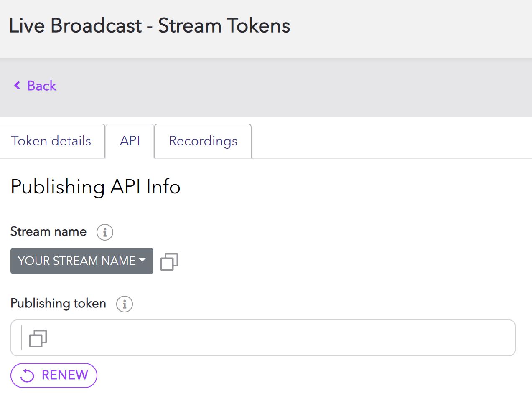
Task: Click the renew circular arrow icon
Action: point(26,375)
